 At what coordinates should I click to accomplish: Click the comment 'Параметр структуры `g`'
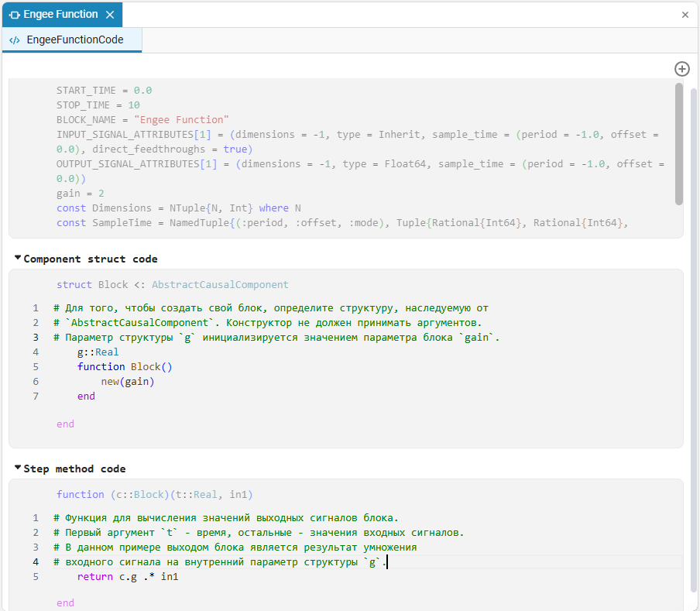point(276,338)
